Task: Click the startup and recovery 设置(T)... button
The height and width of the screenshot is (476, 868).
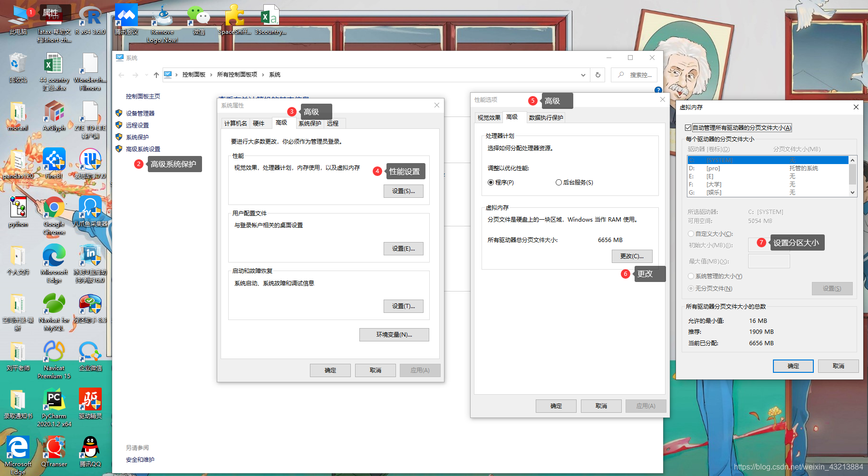Action: tap(404, 306)
